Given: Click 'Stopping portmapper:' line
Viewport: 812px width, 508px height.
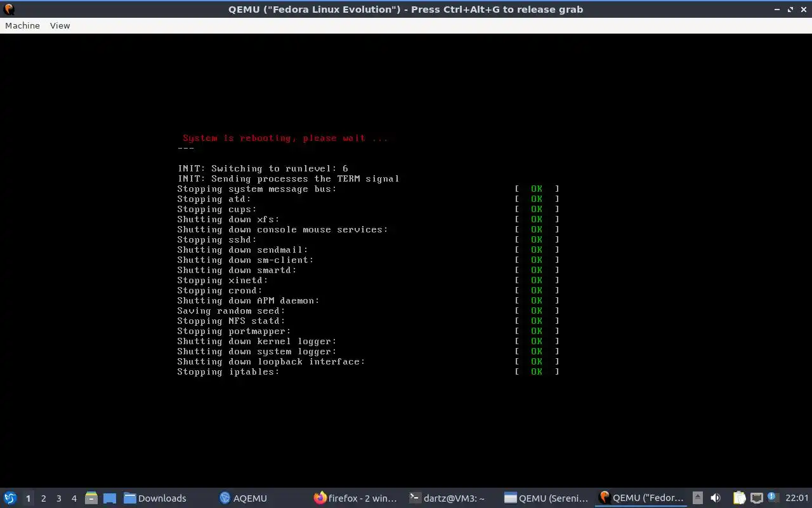Looking at the screenshot, I should coord(234,331).
